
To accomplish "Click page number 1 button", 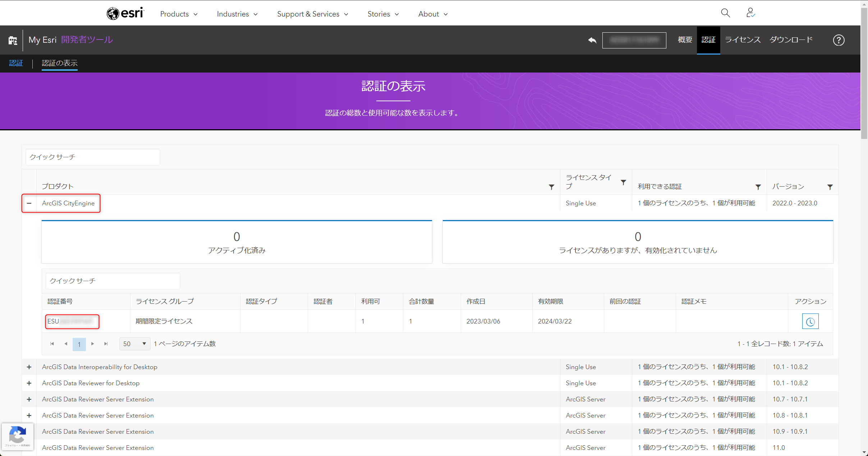I will (x=79, y=344).
